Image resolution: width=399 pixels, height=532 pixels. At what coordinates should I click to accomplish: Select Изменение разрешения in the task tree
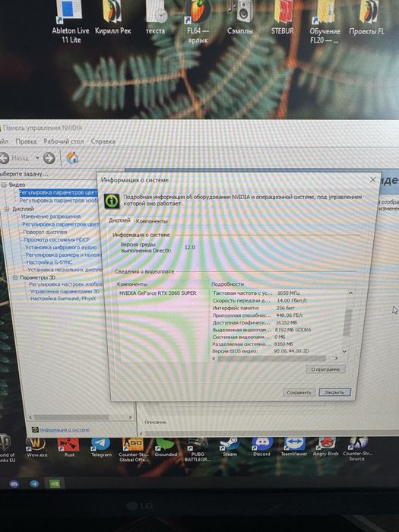tap(51, 217)
